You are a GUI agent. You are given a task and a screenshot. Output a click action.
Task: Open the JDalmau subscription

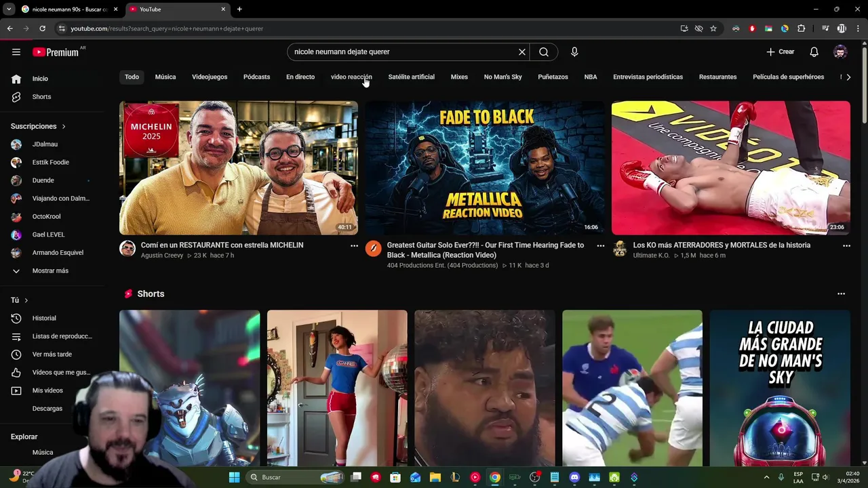(x=45, y=144)
